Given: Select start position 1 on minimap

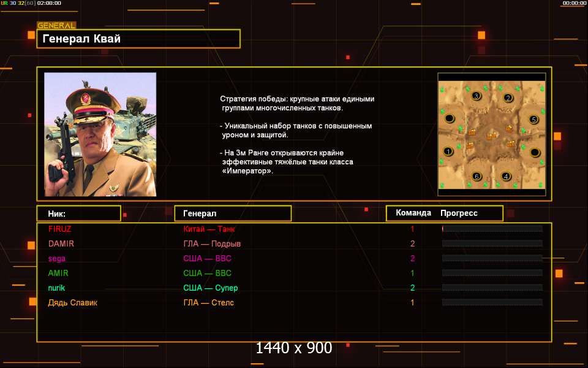Looking at the screenshot, I should tap(448, 151).
